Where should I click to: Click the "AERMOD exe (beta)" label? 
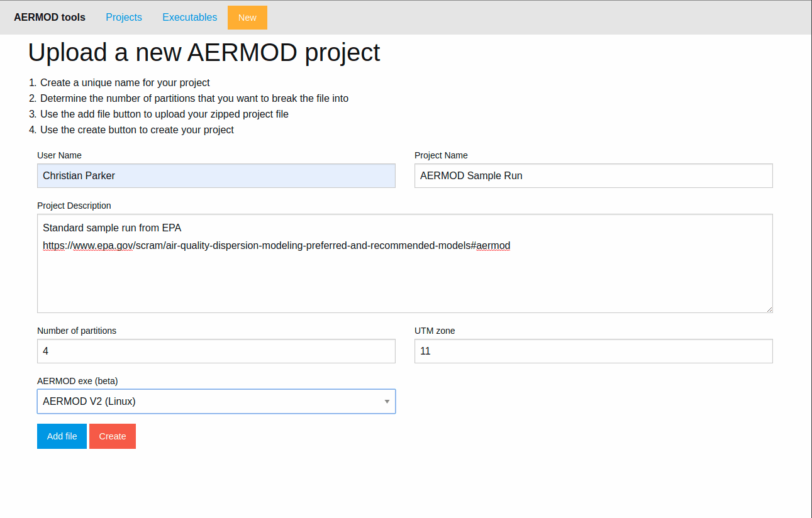click(x=77, y=381)
